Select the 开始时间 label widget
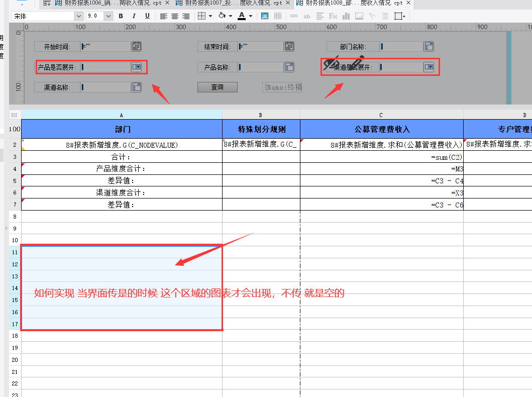The image size is (532, 397). (x=57, y=47)
